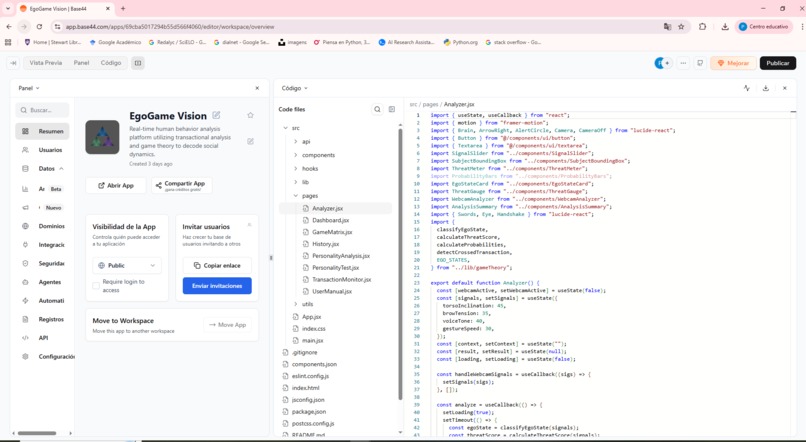
Task: Open Configuración in the sidebar
Action: [45, 356]
